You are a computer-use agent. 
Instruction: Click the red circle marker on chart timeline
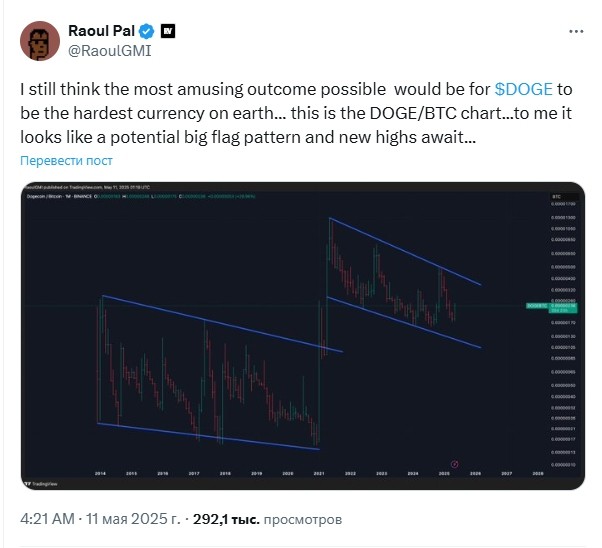click(x=455, y=463)
